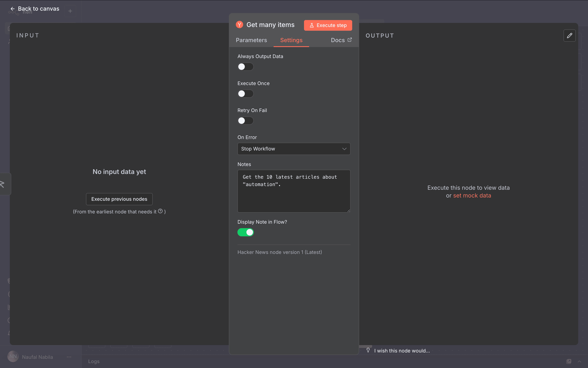
Task: Click 'I wish this node would...' feedback
Action: (402, 351)
